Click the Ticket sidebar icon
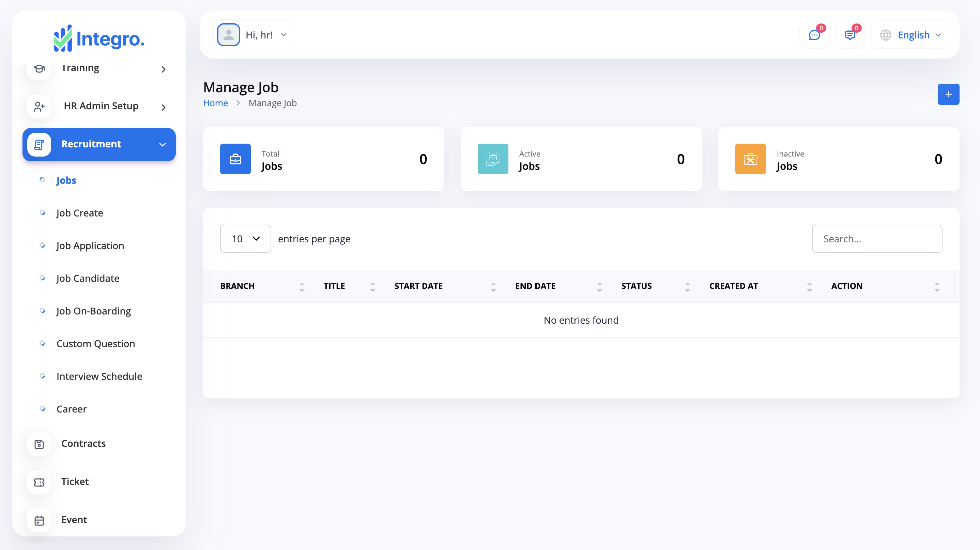The image size is (980, 550). click(39, 482)
